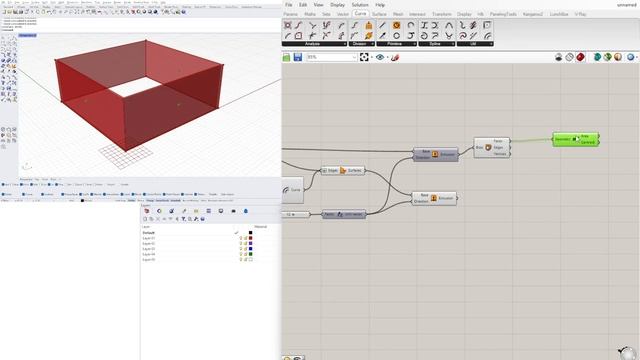640x360 pixels.
Task: Open the Grasshopper Edit menu
Action: (303, 5)
